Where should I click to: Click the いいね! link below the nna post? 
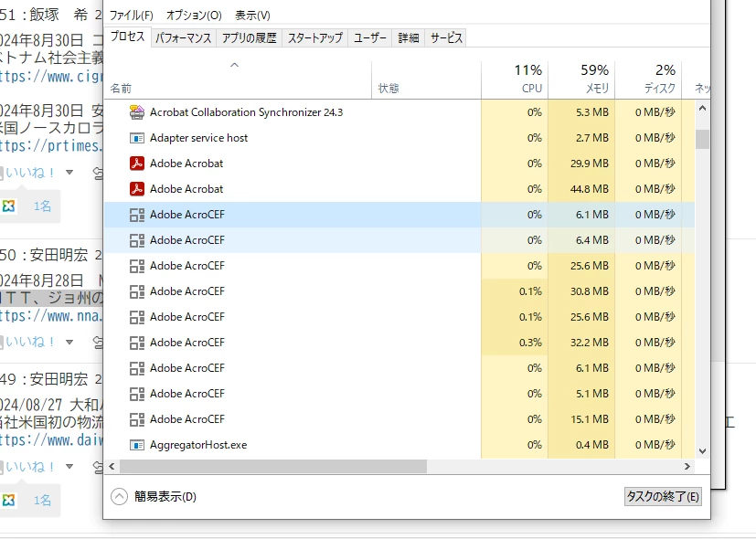coord(30,342)
